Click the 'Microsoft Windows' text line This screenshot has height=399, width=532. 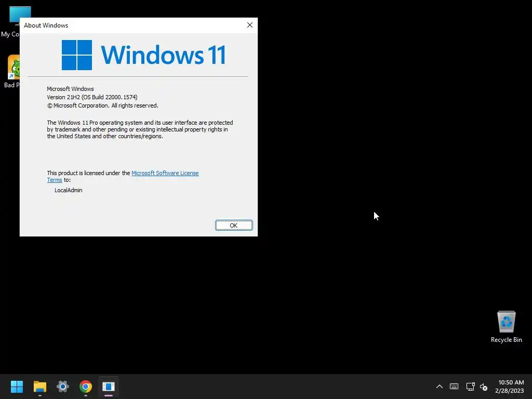pos(70,89)
